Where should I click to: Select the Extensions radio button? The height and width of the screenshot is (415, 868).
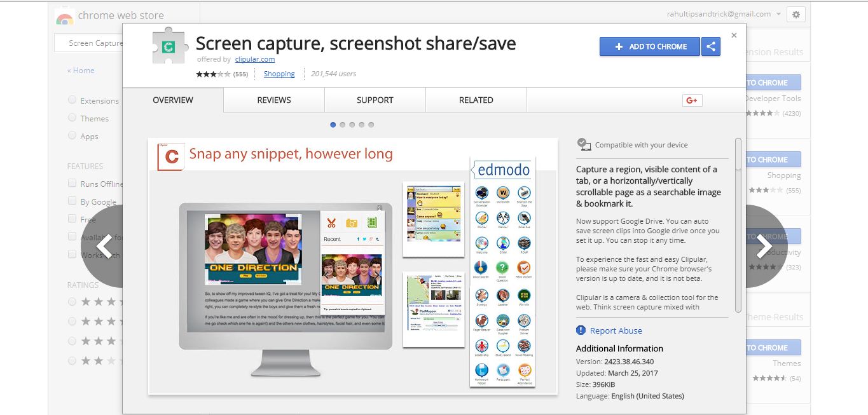click(72, 100)
